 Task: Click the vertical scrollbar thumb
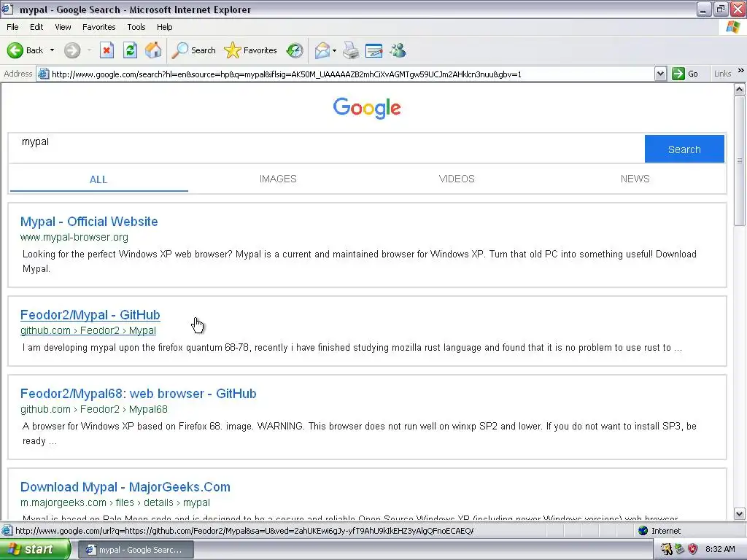click(x=740, y=160)
